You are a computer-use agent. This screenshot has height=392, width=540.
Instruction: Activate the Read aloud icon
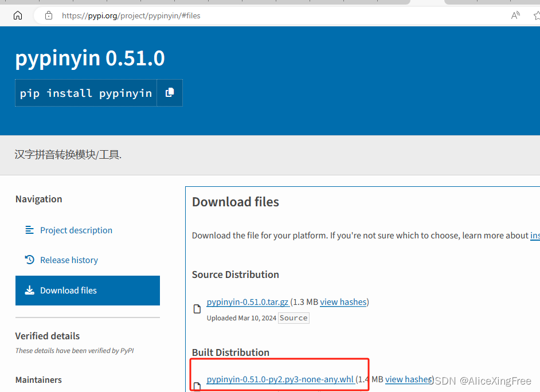point(515,15)
